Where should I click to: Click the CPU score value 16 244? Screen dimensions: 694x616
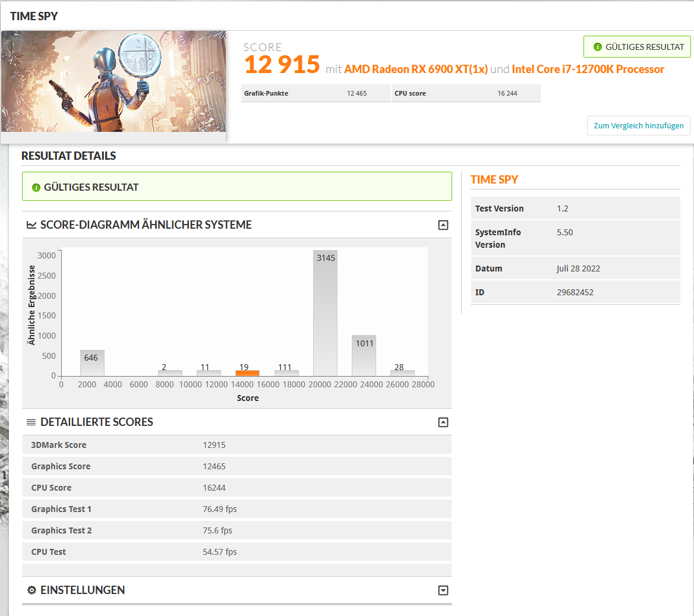(507, 93)
